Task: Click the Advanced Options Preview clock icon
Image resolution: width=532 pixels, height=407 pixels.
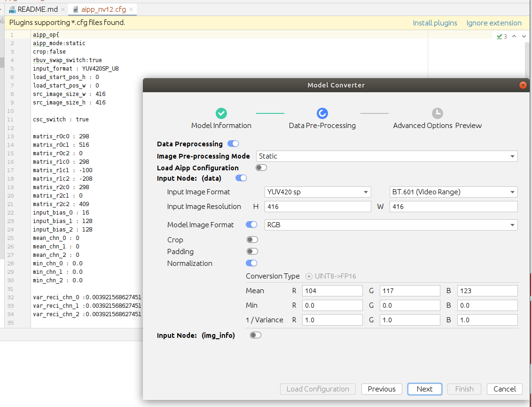Action: pyautogui.click(x=437, y=113)
